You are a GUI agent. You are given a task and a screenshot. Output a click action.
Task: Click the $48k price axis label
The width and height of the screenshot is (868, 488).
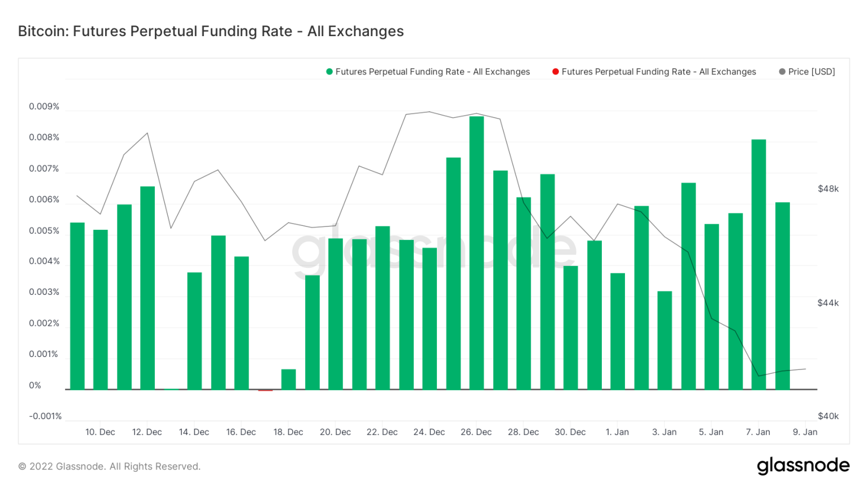(828, 189)
